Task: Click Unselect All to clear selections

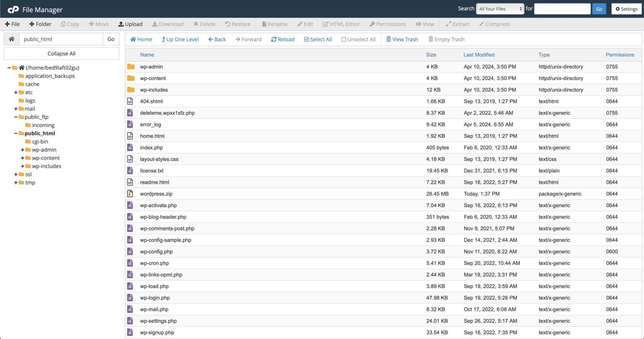Action: 358,39
